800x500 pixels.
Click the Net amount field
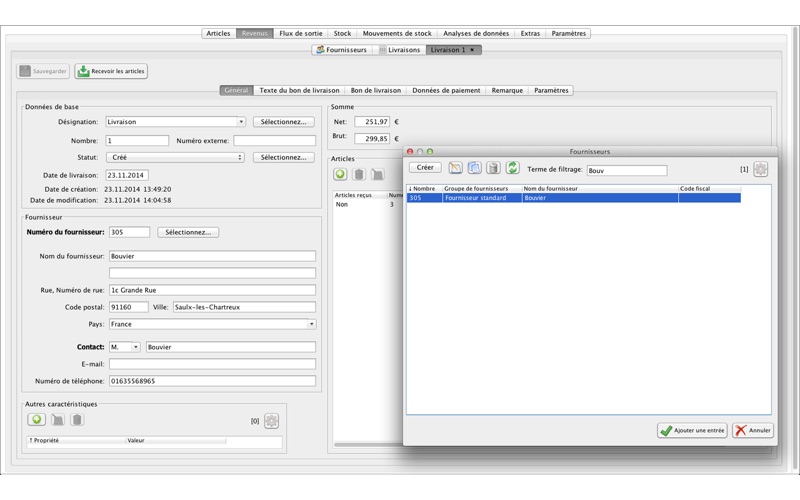tap(372, 122)
